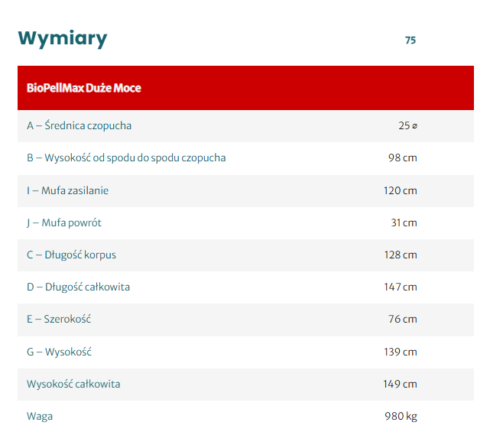Select the 128 cm value

pyautogui.click(x=400, y=255)
